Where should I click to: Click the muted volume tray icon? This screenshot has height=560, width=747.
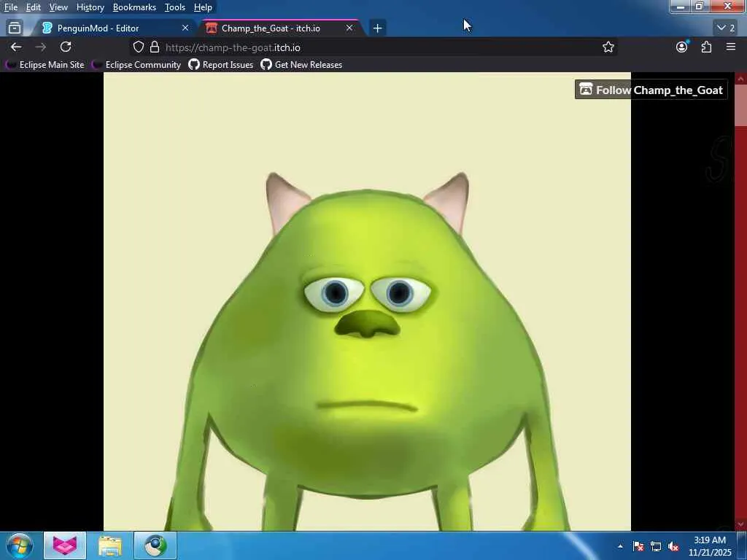pos(673,546)
